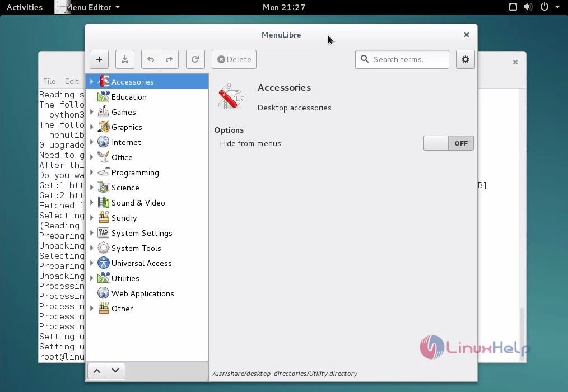Viewport: 568px width, 392px height.
Task: Click the Undo arrow button
Action: [150, 59]
